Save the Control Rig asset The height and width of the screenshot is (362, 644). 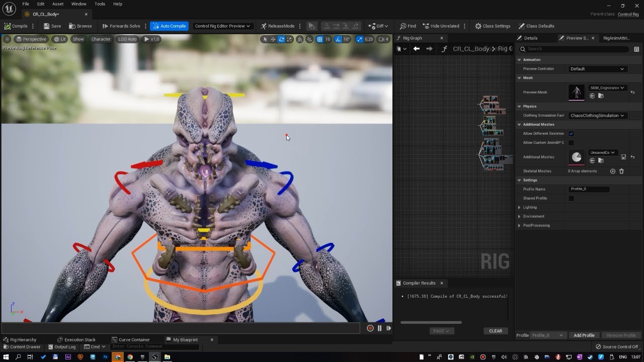pyautogui.click(x=52, y=26)
